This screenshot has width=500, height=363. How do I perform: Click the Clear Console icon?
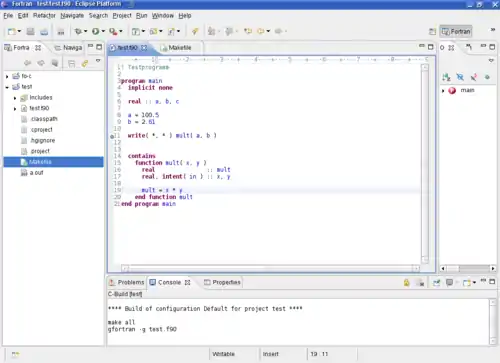(421, 283)
